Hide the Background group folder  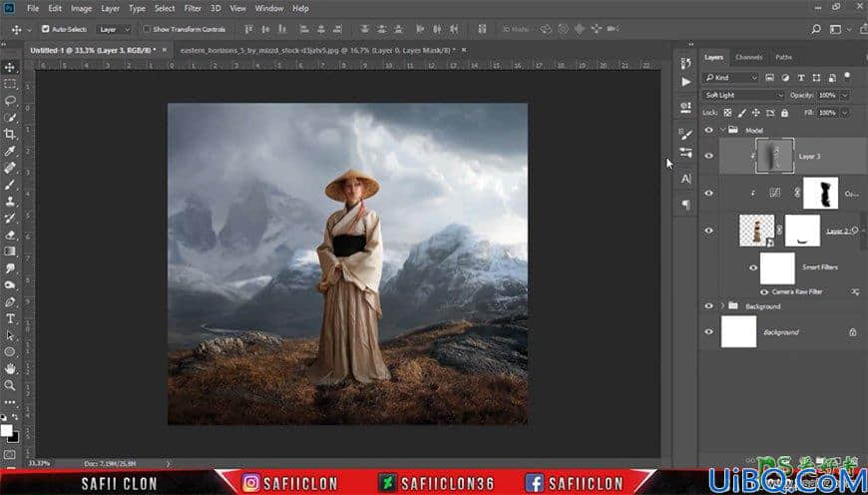(x=708, y=306)
